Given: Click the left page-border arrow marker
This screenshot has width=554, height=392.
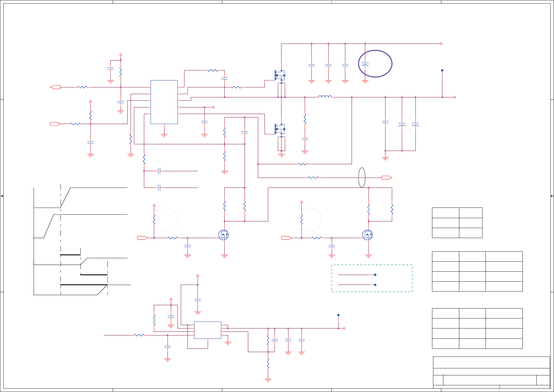Looking at the screenshot, I should 2,196.
